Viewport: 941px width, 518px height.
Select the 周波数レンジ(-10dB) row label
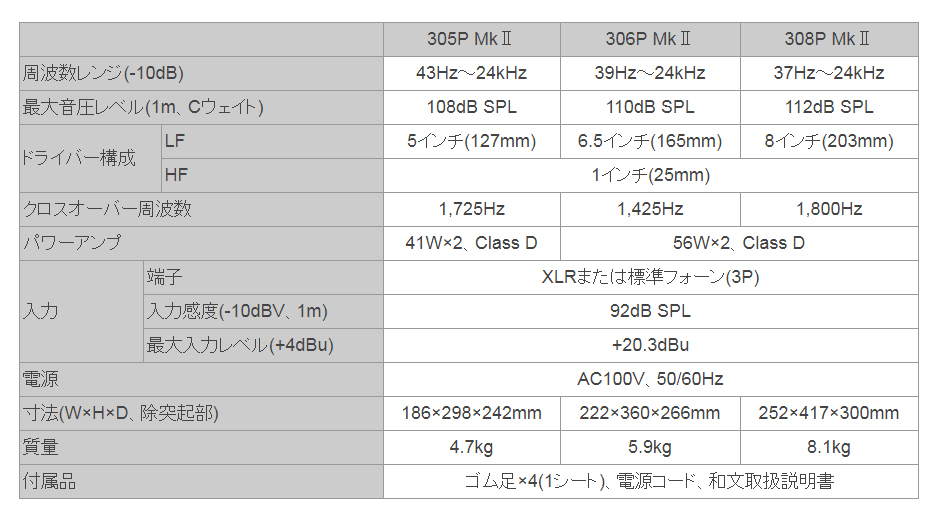(202, 74)
